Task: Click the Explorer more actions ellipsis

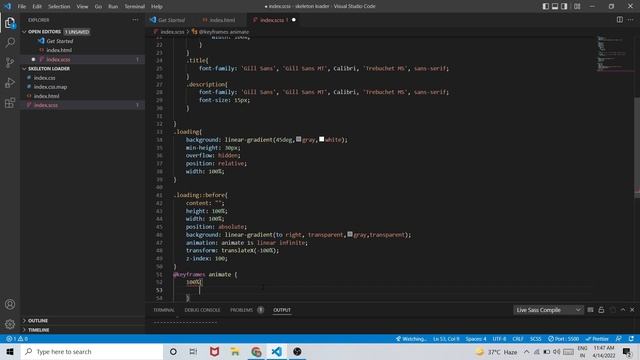Action: [135, 20]
